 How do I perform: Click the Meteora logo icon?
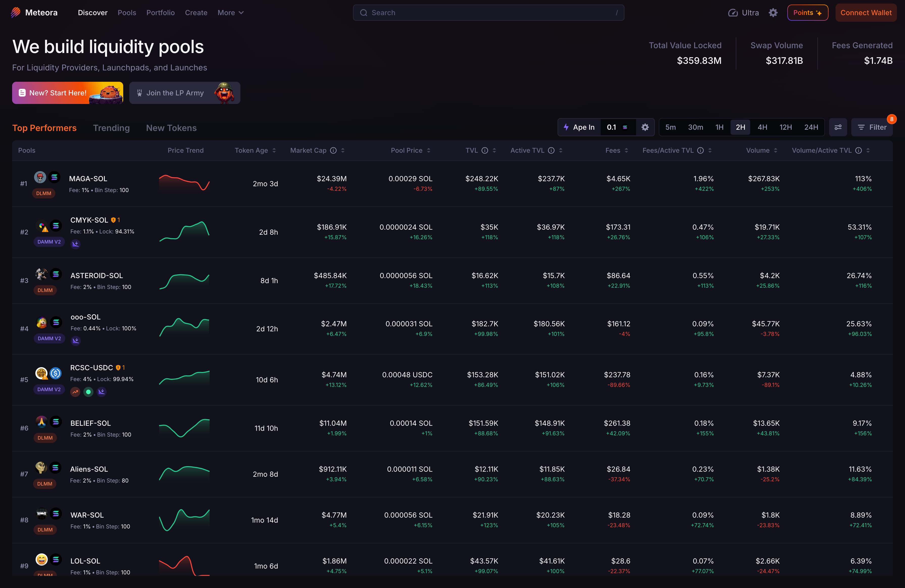16,13
